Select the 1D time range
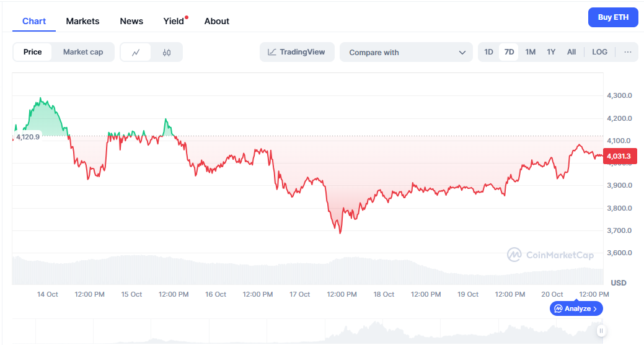The width and height of the screenshot is (644, 345). pos(488,52)
